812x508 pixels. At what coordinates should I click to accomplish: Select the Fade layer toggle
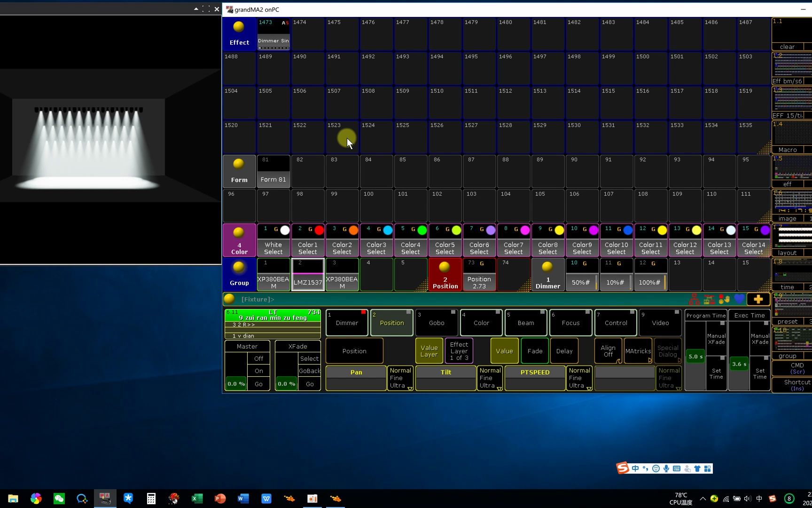535,351
